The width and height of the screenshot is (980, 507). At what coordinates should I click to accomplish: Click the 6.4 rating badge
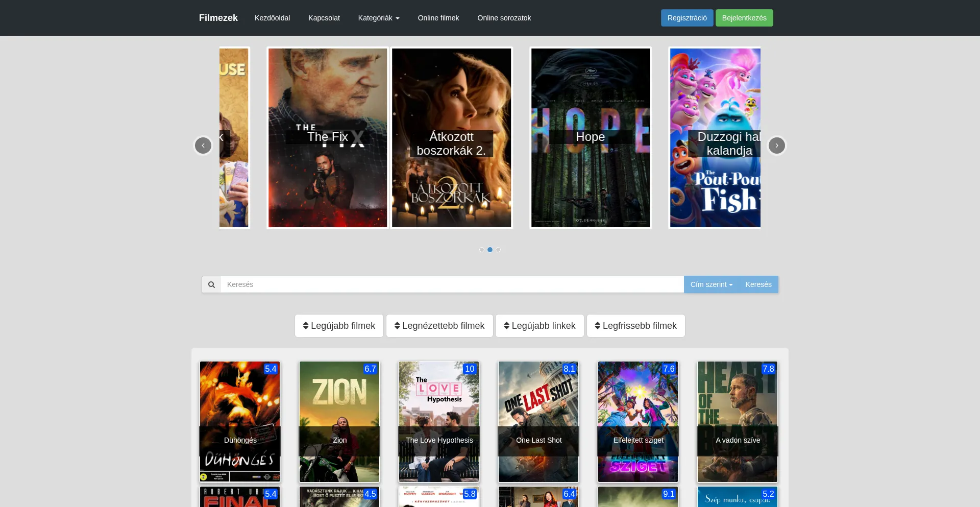coord(569,494)
